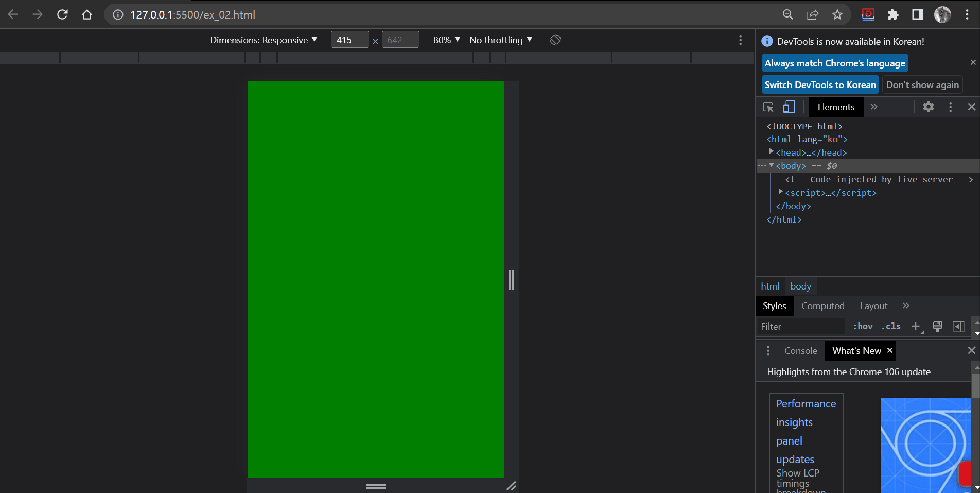
Task: Click the address bar URL
Action: [x=192, y=14]
